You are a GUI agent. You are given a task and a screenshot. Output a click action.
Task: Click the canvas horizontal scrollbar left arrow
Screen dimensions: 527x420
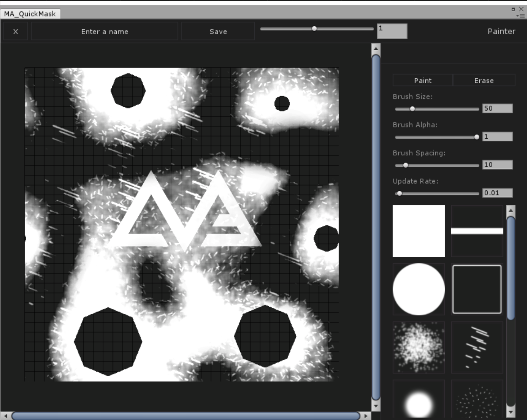coord(5,416)
